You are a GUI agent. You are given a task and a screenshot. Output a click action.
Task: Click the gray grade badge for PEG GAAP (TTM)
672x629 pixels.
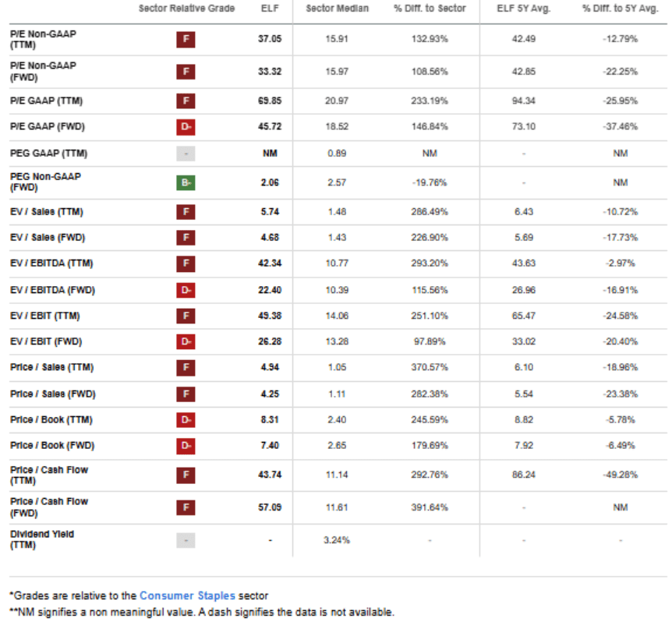pyautogui.click(x=186, y=154)
